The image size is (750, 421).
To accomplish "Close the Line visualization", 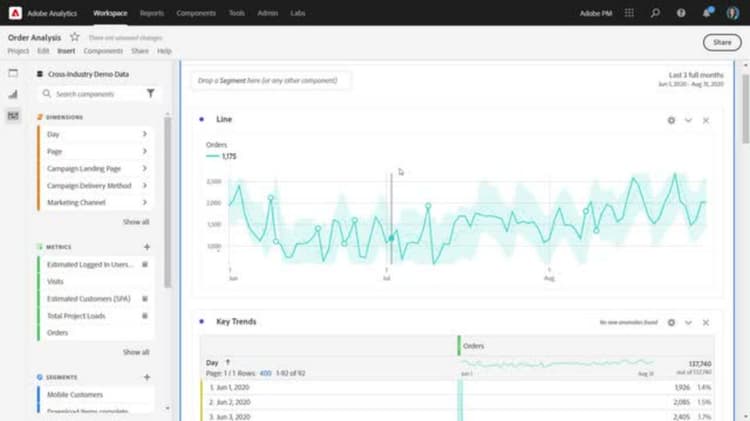I will (x=706, y=120).
